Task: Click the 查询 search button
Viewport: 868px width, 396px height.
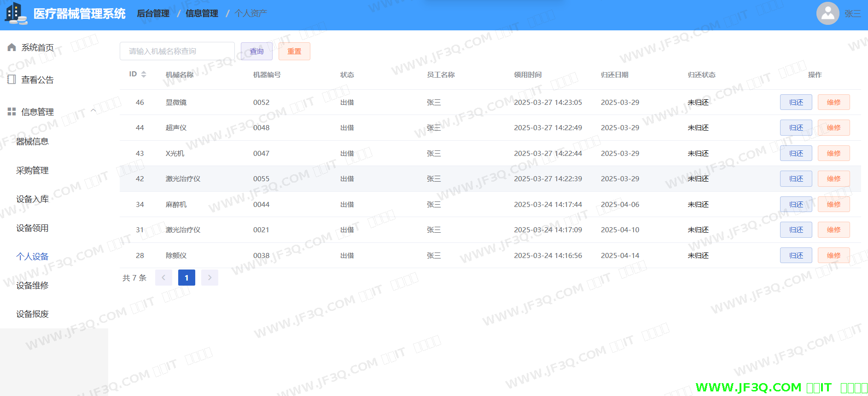Action: [256, 52]
